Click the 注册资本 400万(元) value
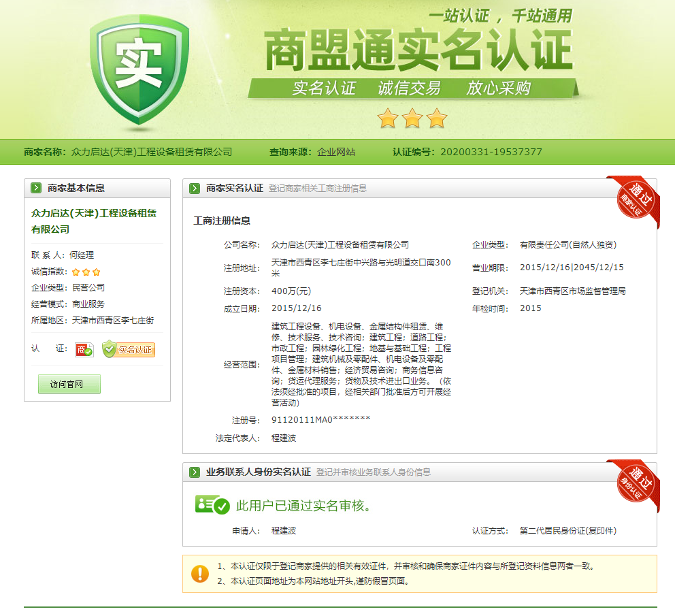Viewport: 675px width, 616px height. tap(291, 291)
